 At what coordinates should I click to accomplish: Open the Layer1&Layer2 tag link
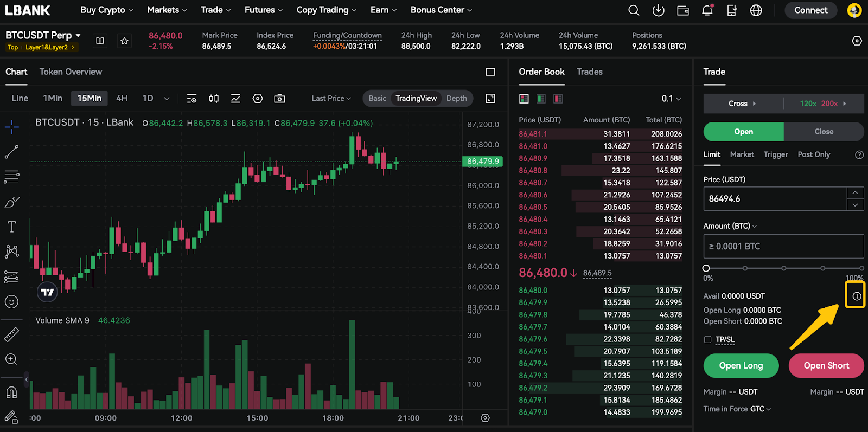50,47
